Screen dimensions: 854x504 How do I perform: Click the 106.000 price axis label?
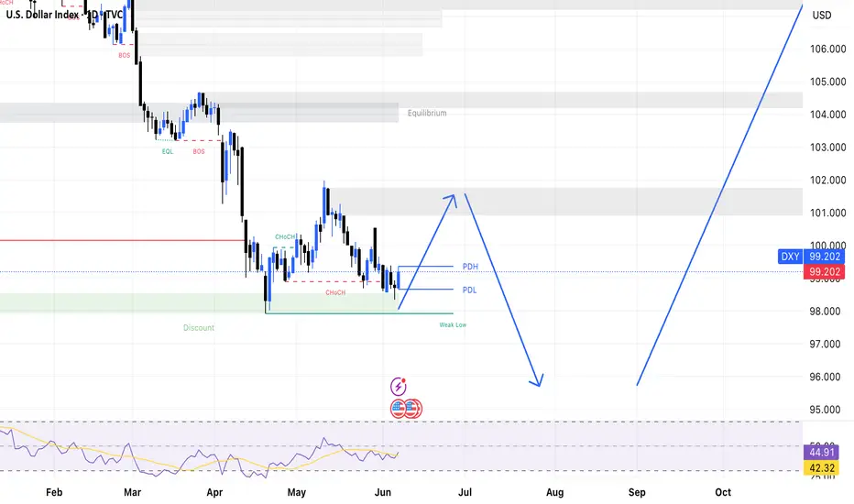tap(827, 49)
